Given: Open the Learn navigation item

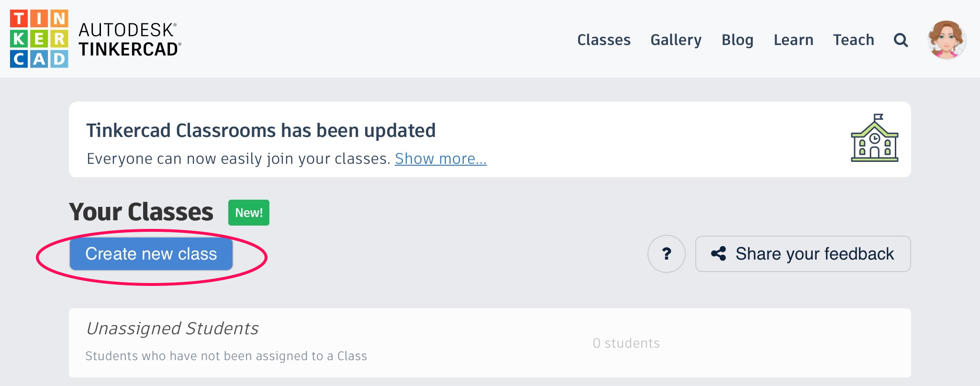Looking at the screenshot, I should (x=793, y=40).
